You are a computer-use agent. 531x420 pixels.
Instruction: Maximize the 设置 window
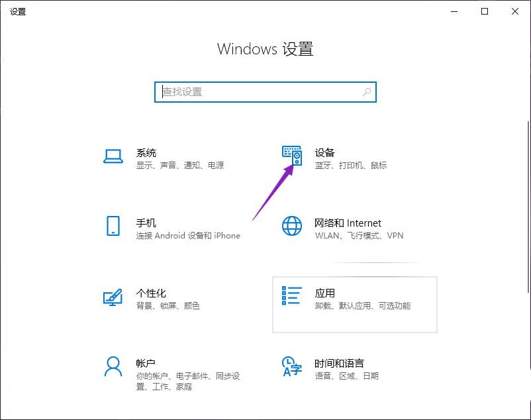tap(485, 11)
